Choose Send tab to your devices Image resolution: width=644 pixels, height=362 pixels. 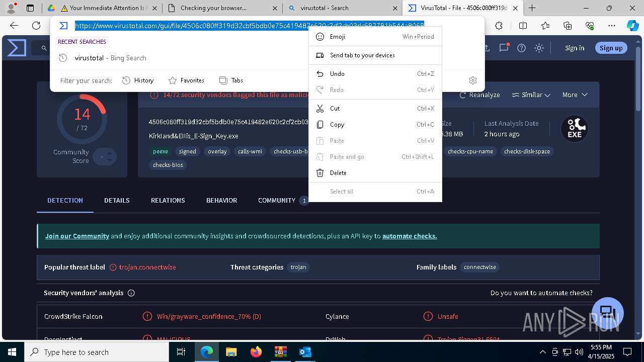pyautogui.click(x=375, y=55)
